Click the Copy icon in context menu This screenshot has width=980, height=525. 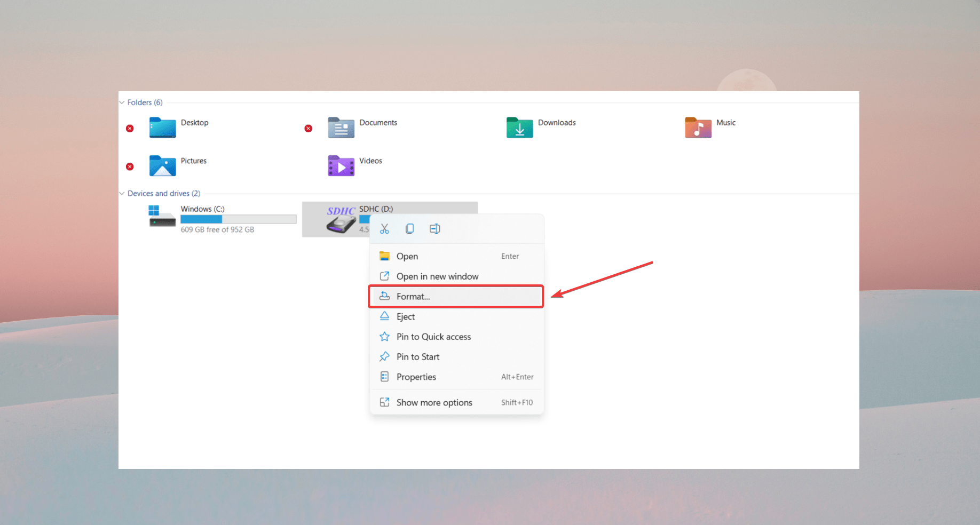pyautogui.click(x=409, y=229)
